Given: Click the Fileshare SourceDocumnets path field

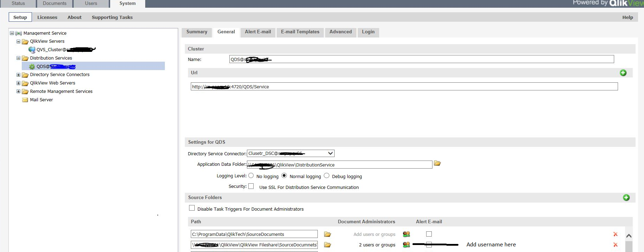Looking at the screenshot, I should (x=254, y=245).
